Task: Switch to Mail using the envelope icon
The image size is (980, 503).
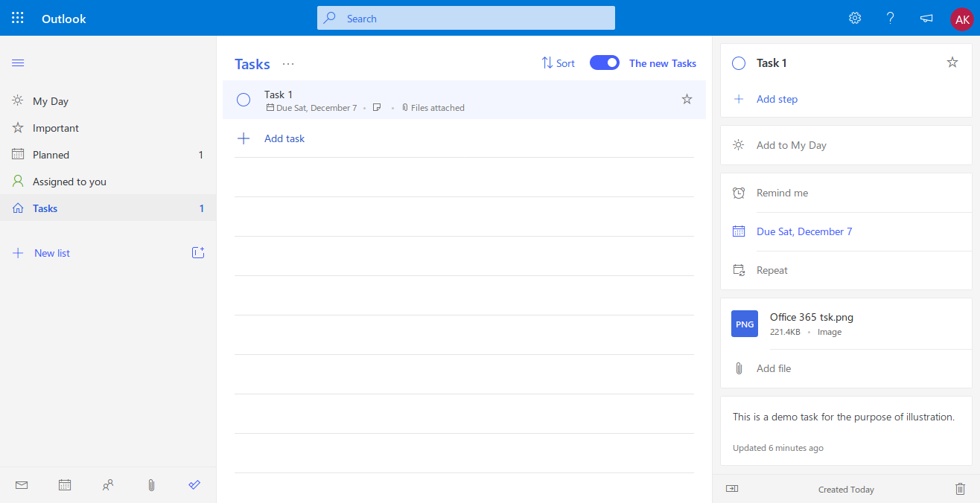Action: click(22, 485)
